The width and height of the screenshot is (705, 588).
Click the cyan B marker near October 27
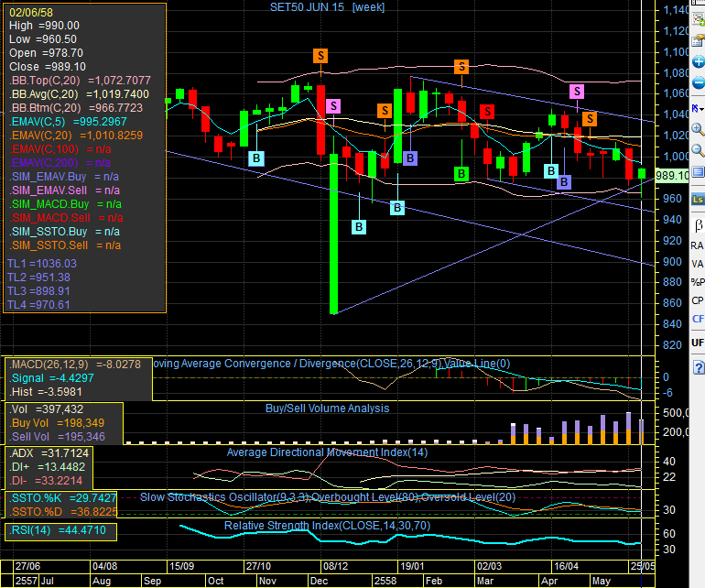[256, 158]
